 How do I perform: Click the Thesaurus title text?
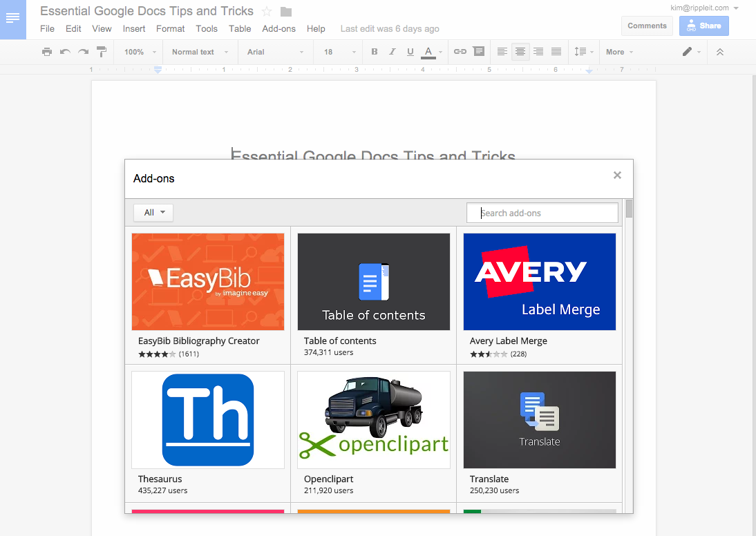160,479
